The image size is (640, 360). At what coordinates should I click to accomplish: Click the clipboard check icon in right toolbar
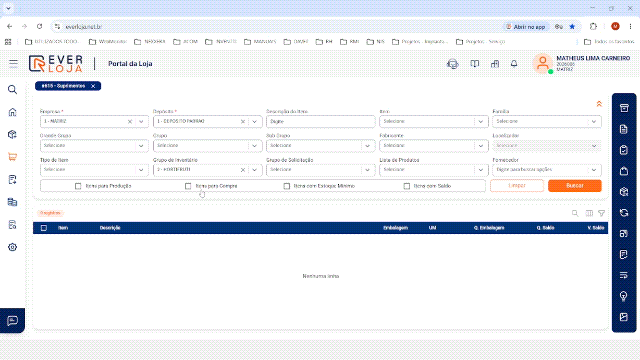pos(624,150)
